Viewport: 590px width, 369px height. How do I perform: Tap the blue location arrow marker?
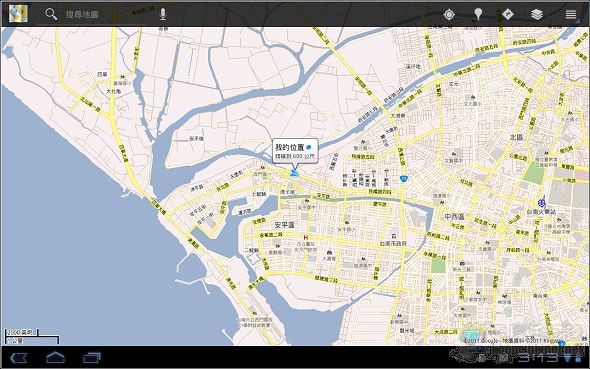294,173
